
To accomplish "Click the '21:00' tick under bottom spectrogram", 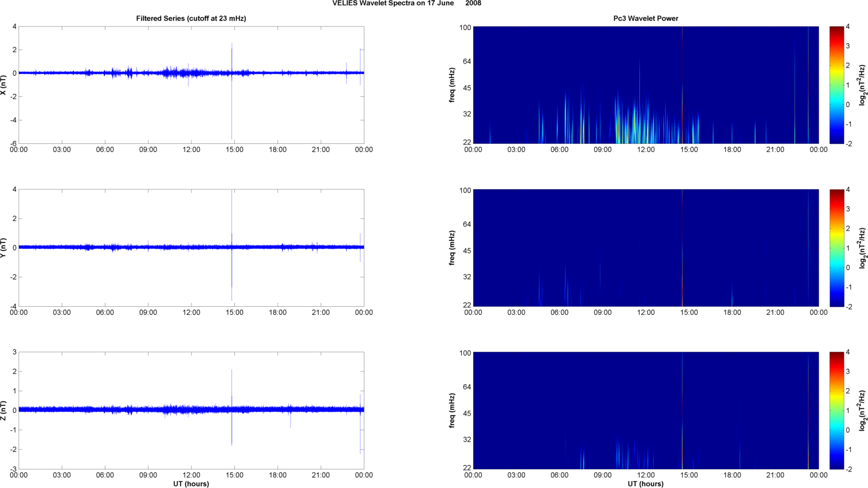I will 775,475.
